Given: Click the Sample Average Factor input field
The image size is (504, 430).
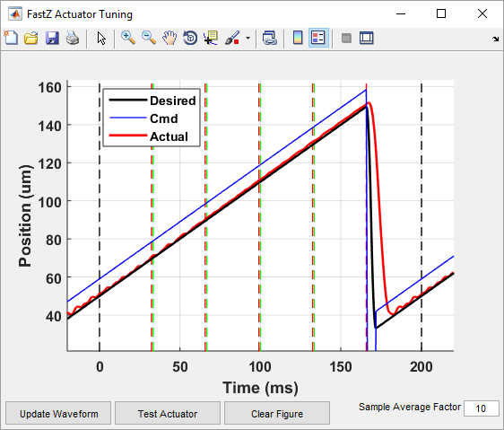Looking at the screenshot, I should coord(482,408).
